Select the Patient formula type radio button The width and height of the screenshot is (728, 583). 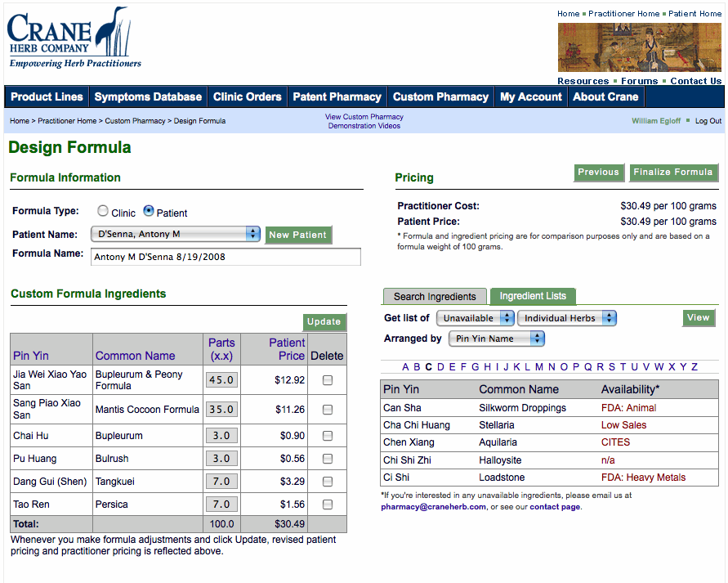click(149, 211)
